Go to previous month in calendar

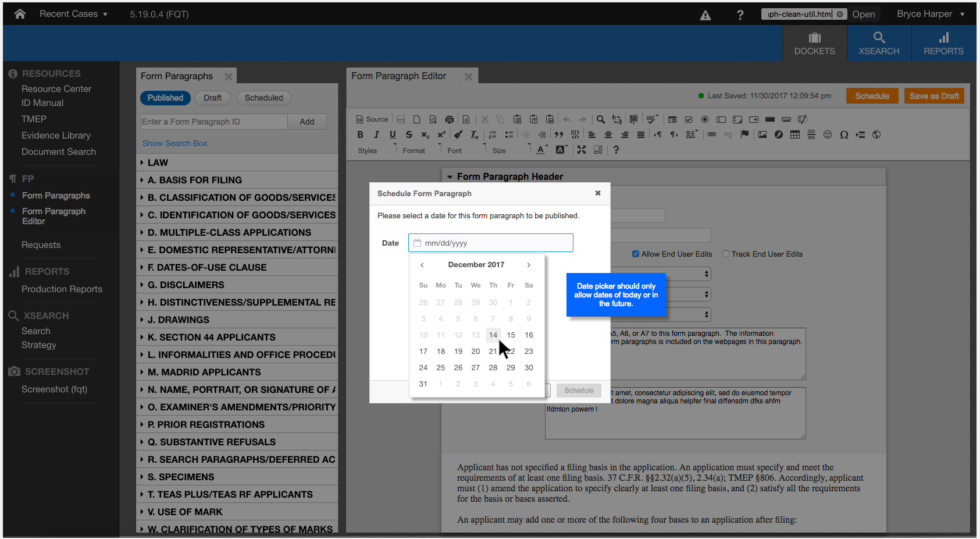[422, 265]
